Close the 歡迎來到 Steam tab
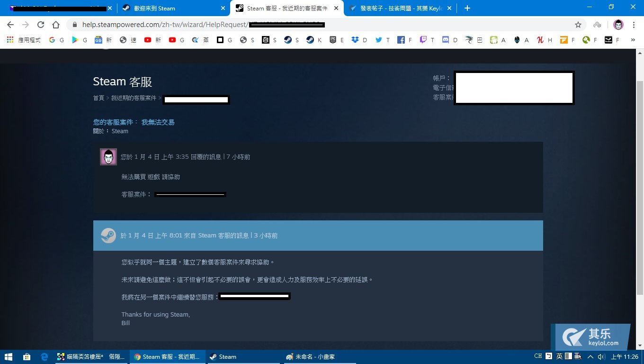644x364 pixels. click(223, 8)
